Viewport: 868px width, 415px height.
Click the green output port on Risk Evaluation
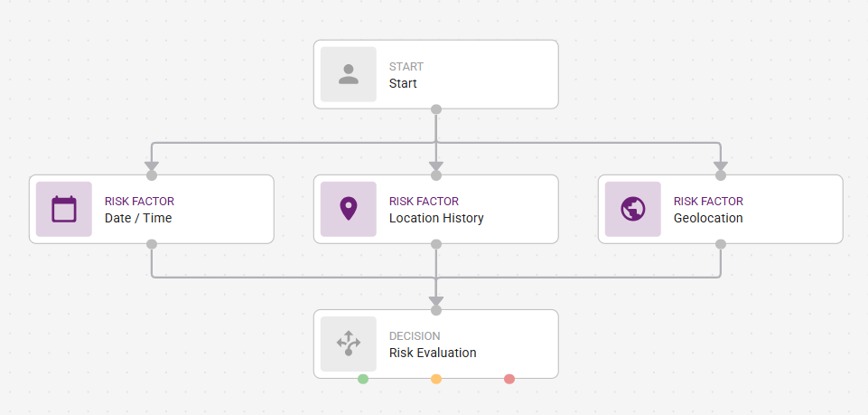(x=363, y=379)
